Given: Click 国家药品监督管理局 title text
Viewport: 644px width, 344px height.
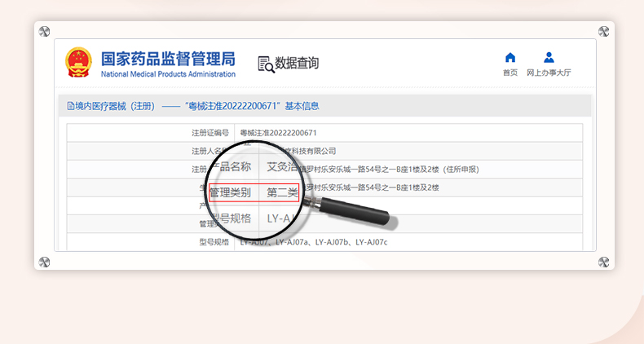Looking at the screenshot, I should tap(169, 60).
